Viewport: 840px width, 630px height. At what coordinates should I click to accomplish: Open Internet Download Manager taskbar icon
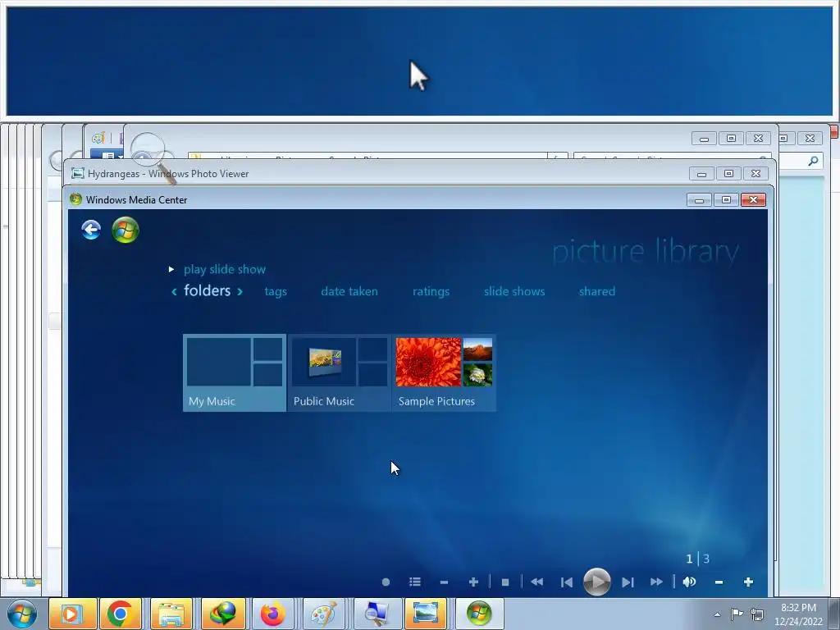point(222,614)
